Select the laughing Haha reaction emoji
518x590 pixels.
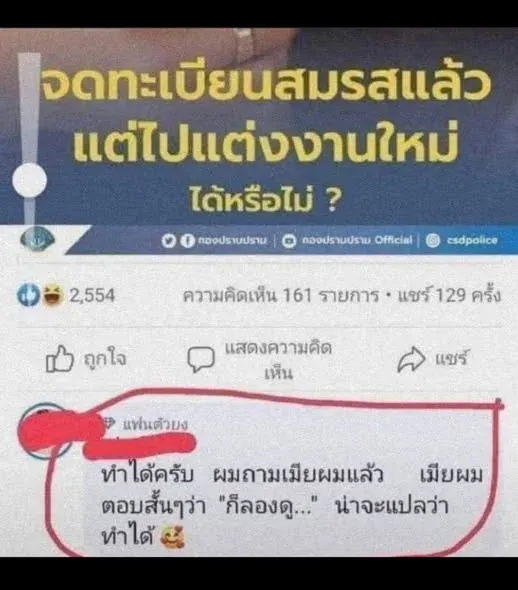[52, 295]
